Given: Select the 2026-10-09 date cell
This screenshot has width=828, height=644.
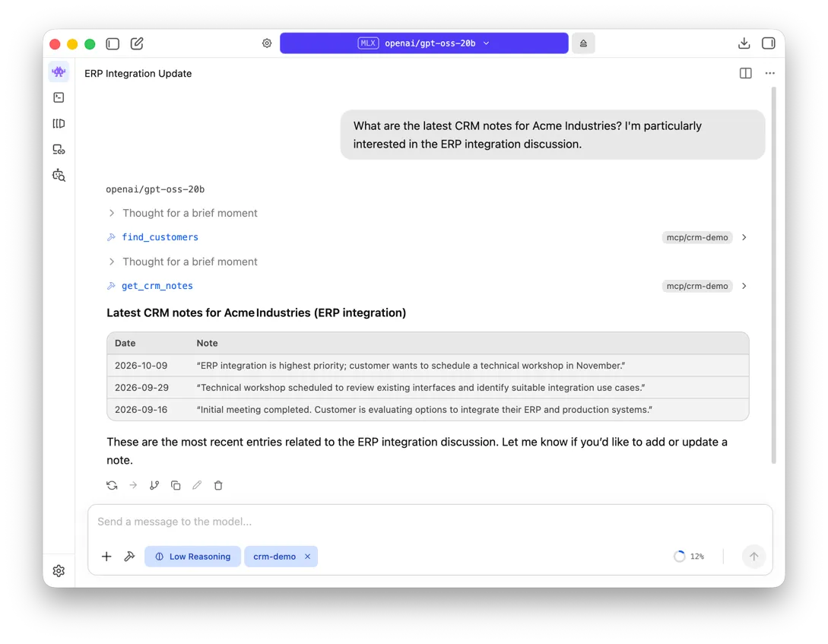Looking at the screenshot, I should [x=141, y=365].
